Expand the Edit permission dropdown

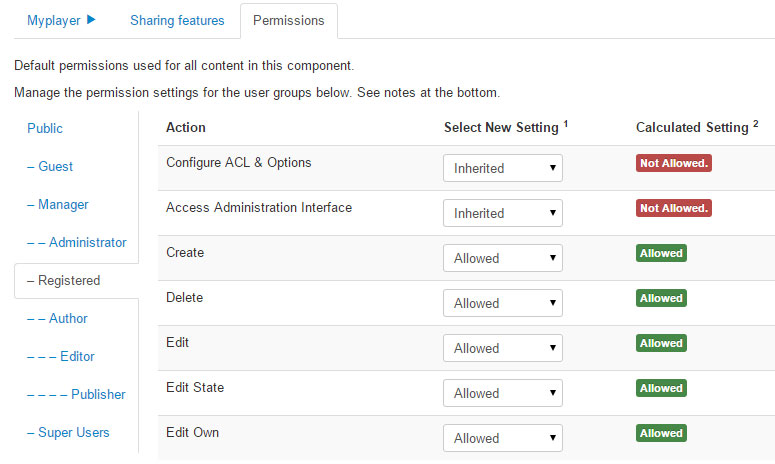[503, 348]
